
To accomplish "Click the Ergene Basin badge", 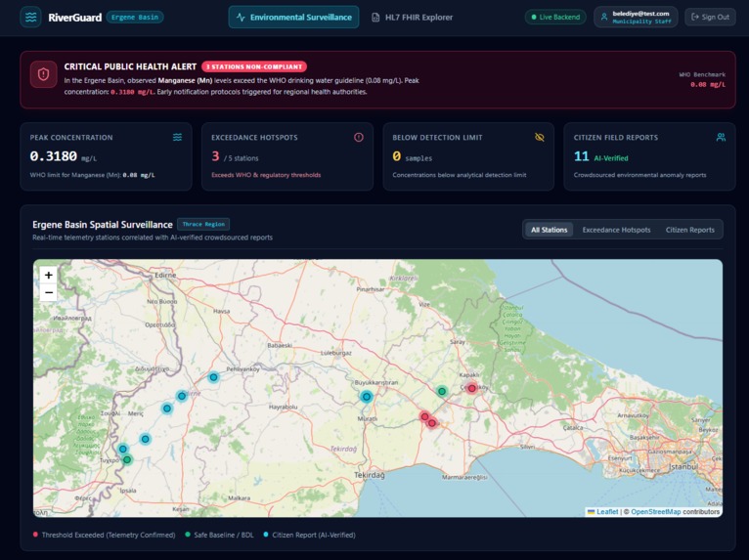I will click(135, 18).
